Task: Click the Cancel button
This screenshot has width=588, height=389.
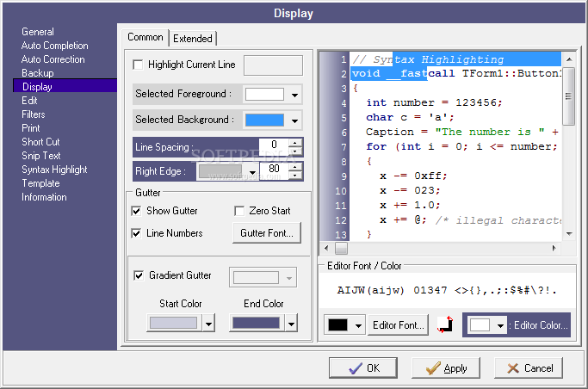Action: point(529,368)
